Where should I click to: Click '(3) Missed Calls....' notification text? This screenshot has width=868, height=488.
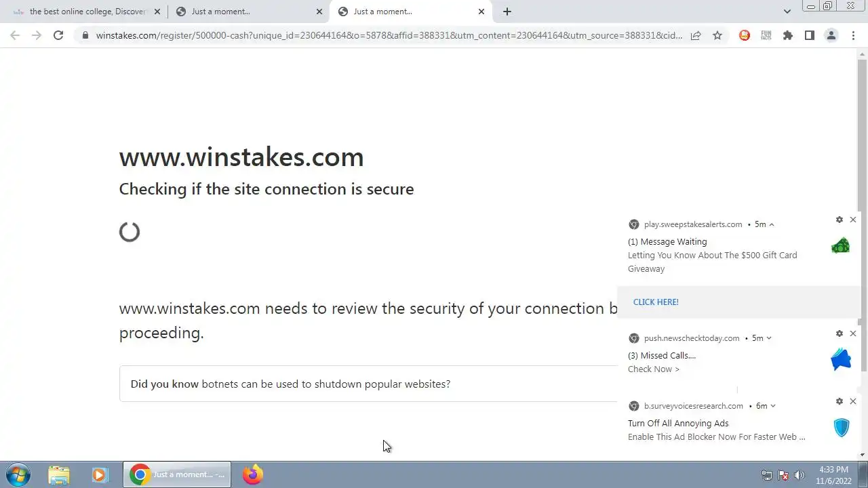pyautogui.click(x=662, y=355)
